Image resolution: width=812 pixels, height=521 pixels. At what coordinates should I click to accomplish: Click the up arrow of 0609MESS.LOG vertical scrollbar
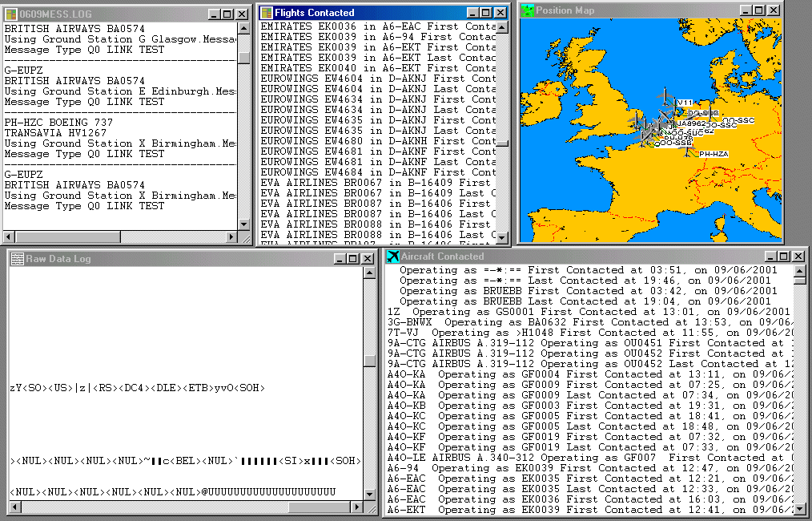pyautogui.click(x=244, y=29)
